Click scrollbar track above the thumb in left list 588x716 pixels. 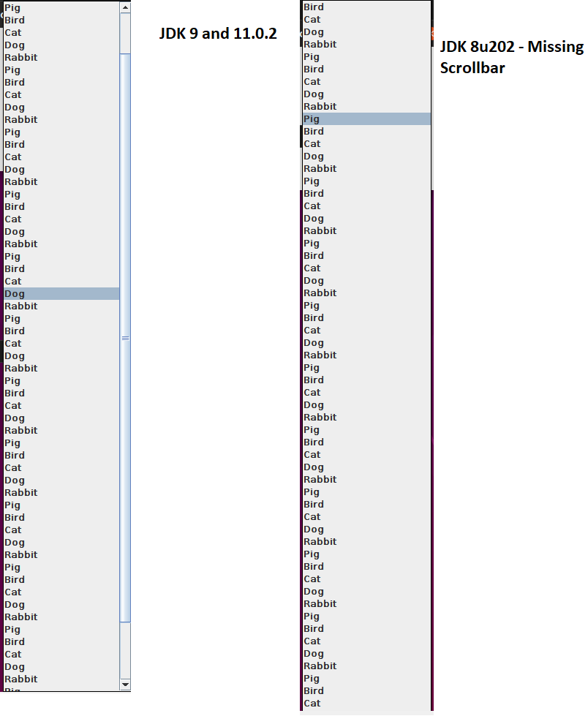[x=125, y=33]
